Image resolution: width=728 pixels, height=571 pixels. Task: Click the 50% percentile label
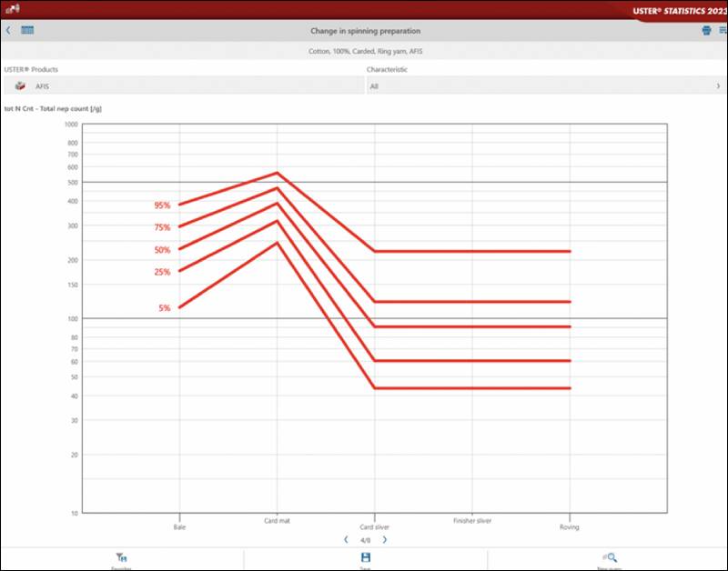point(162,250)
